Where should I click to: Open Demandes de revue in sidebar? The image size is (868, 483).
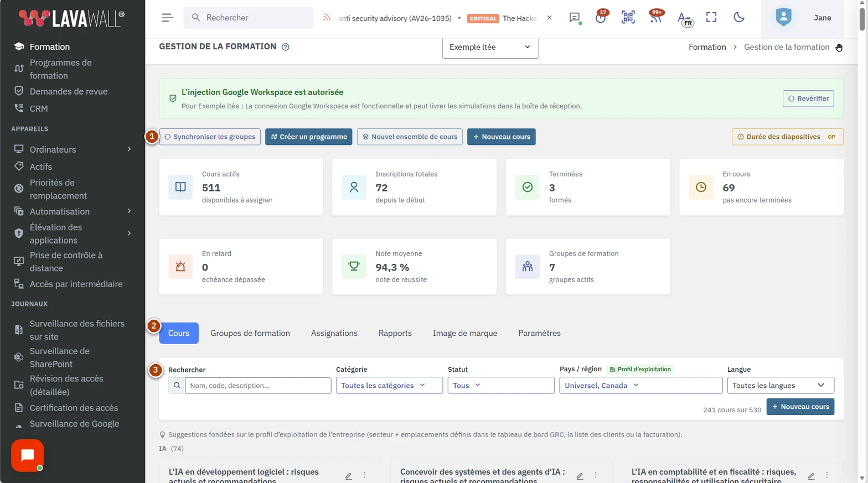(69, 91)
